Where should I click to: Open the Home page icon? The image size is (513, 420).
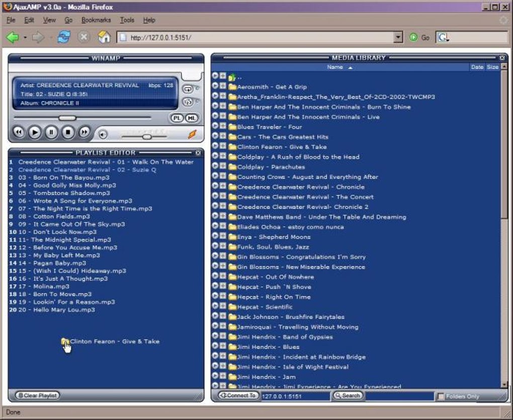click(104, 37)
